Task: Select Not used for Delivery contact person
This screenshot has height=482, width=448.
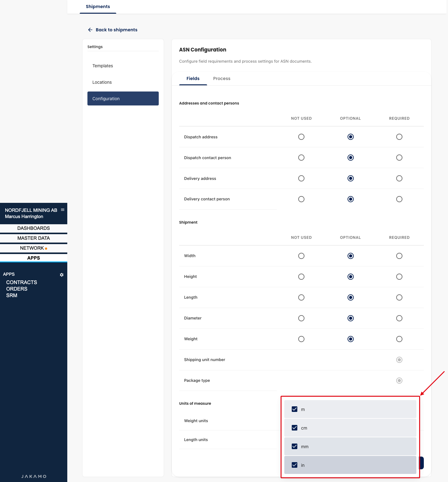Action: (301, 199)
